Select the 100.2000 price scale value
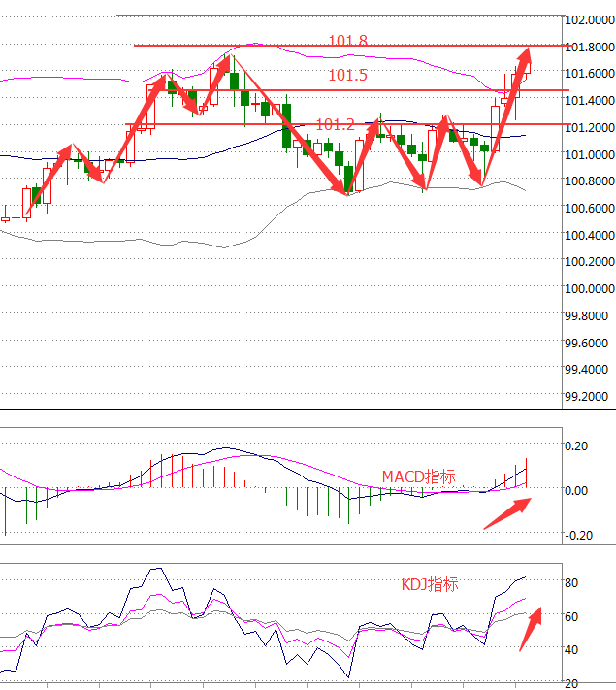The height and width of the screenshot is (690, 616). (x=590, y=261)
